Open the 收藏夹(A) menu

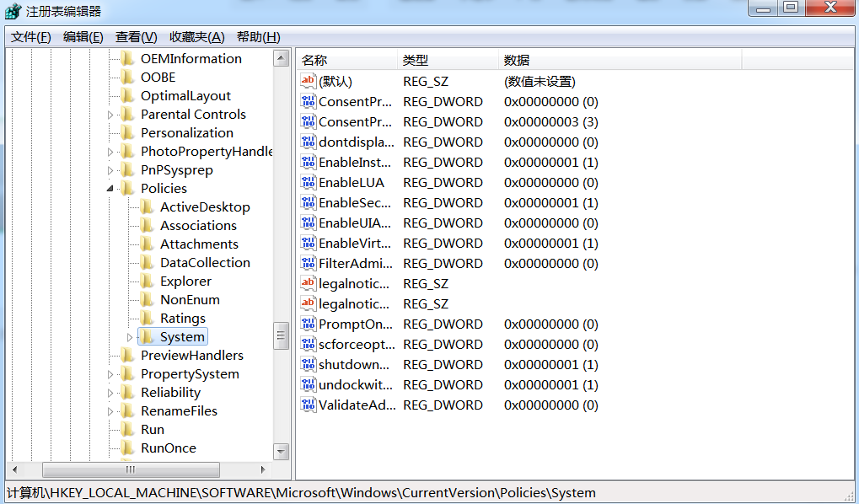click(196, 37)
